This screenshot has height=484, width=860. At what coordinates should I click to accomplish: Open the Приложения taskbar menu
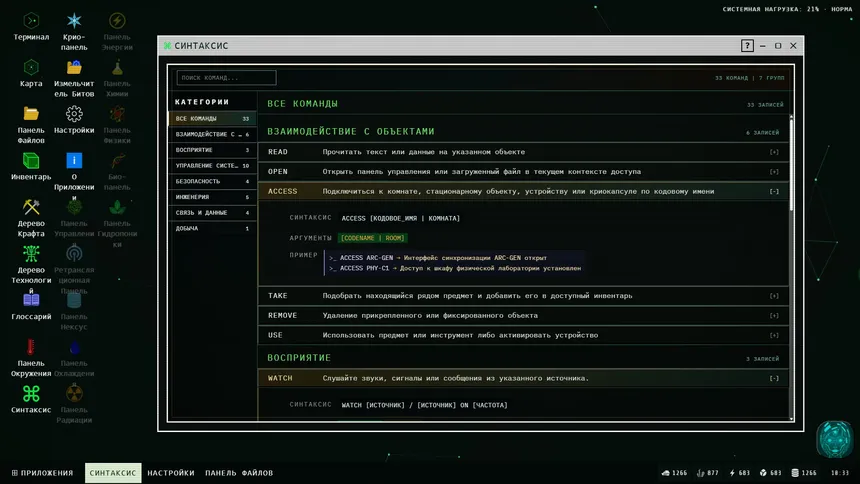pyautogui.click(x=42, y=473)
